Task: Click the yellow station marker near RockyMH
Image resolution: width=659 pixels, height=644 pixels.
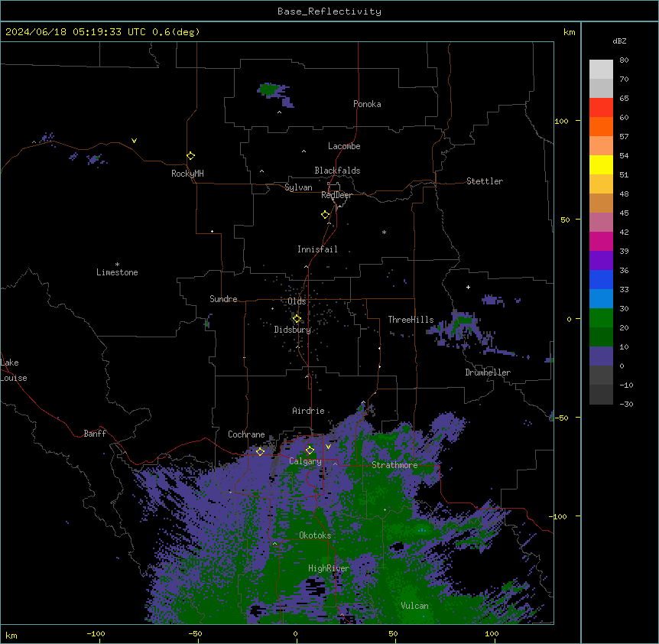Action: pos(190,156)
